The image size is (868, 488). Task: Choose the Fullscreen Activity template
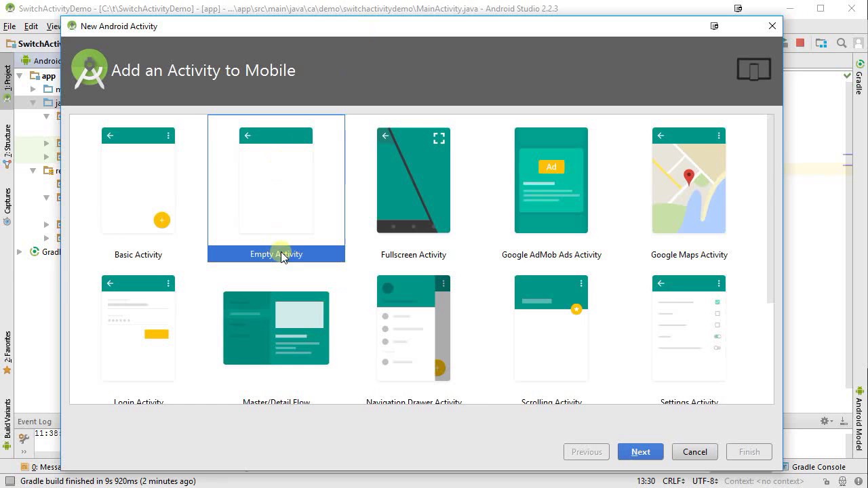pos(414,180)
